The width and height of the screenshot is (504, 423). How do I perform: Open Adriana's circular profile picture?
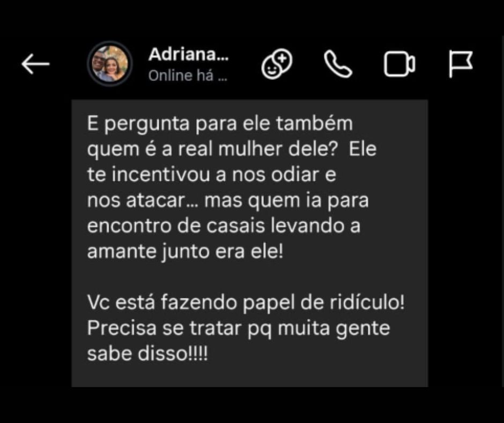[x=110, y=64]
